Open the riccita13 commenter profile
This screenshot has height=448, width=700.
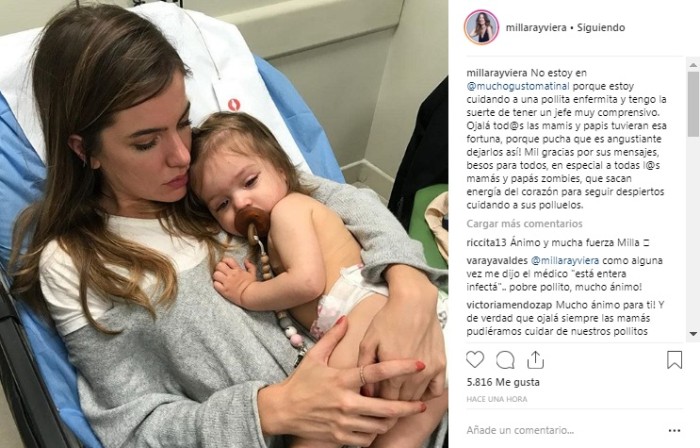(x=486, y=243)
